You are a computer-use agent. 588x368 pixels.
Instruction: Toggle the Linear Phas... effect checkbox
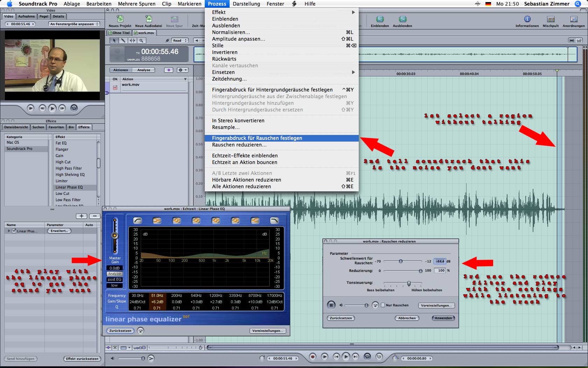click(14, 231)
